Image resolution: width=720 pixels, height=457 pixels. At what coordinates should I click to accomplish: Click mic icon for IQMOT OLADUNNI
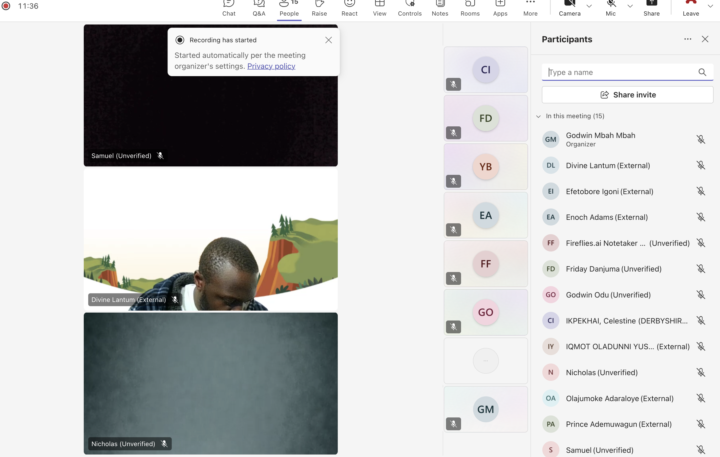701,346
